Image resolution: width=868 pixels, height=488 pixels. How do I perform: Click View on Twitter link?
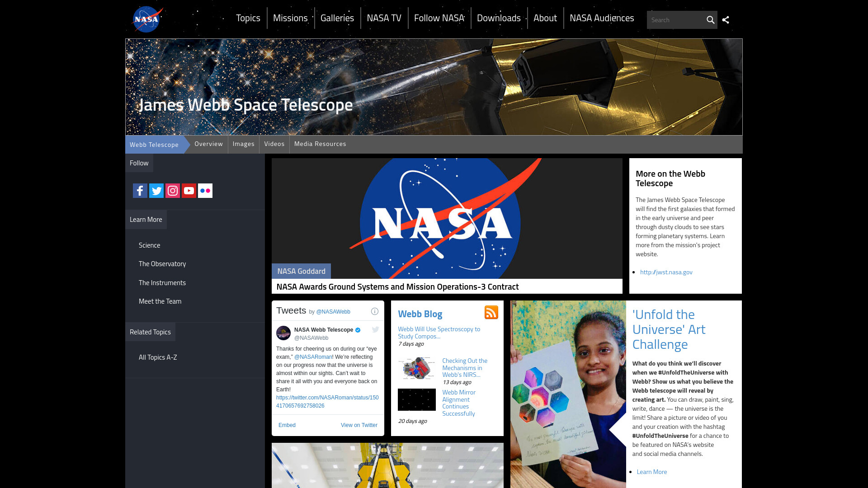pos(359,425)
